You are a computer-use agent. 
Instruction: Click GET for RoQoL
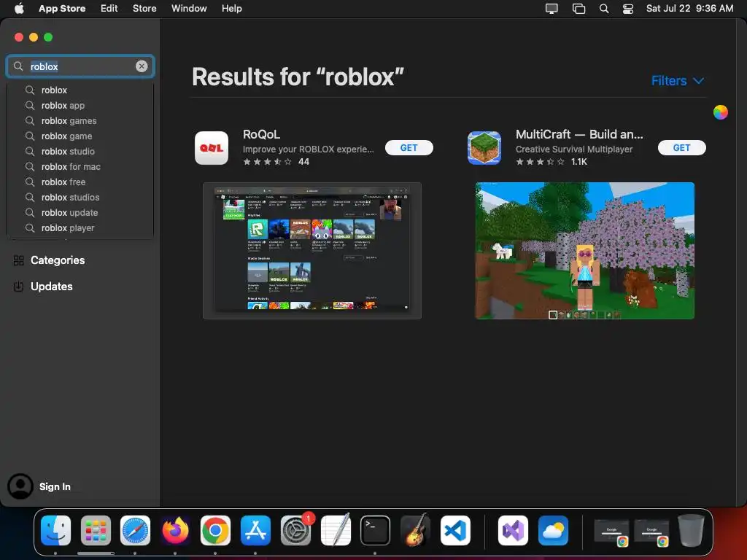(x=409, y=147)
